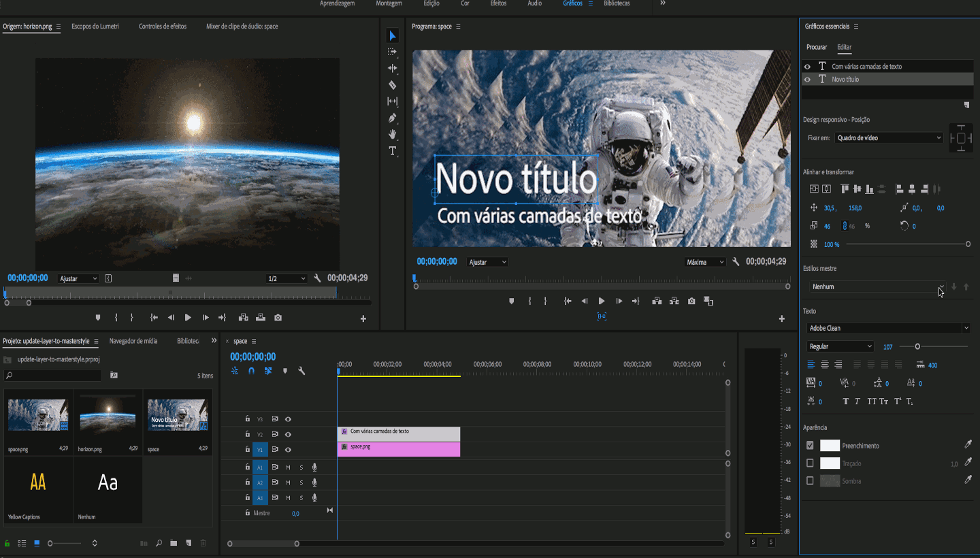Show more Project panel tabs chevron
This screenshot has width=980, height=558.
click(214, 340)
